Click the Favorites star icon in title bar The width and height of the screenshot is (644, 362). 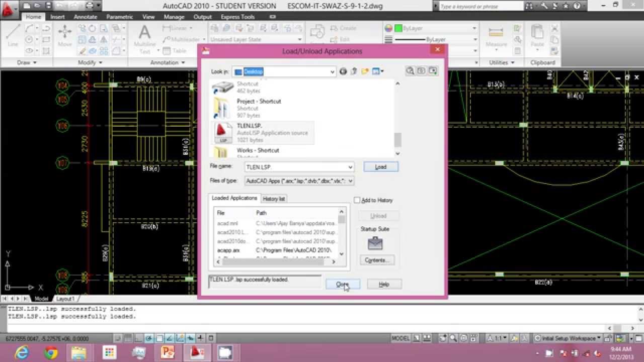566,6
